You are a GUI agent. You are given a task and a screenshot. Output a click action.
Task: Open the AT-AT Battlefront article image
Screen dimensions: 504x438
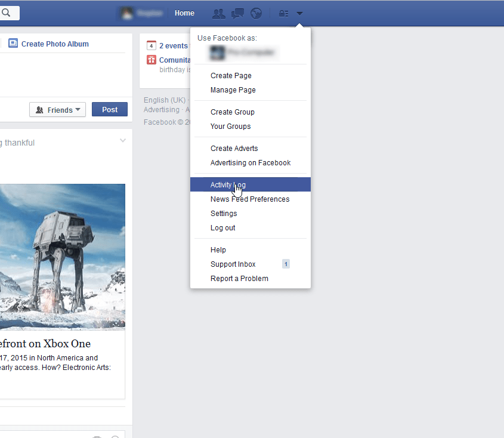(x=63, y=257)
